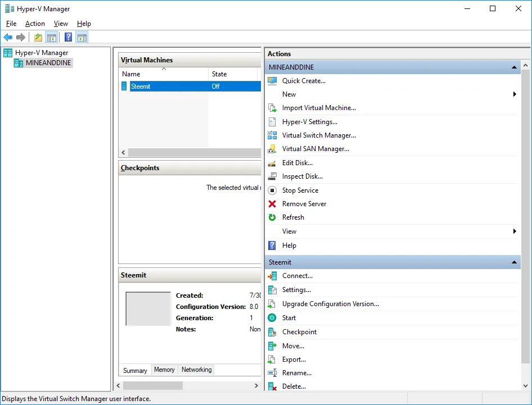532x405 pixels.
Task: Click the Checkpoint icon
Action: (x=272, y=332)
